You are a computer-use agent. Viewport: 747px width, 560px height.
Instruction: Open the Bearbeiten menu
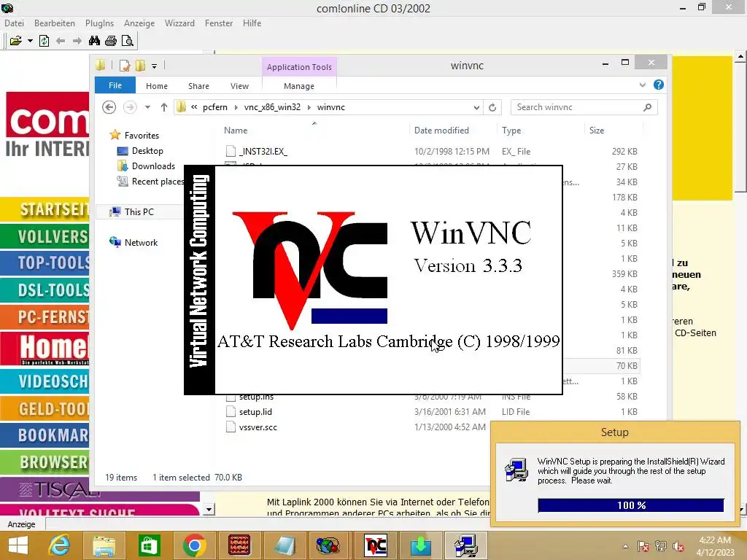point(55,23)
